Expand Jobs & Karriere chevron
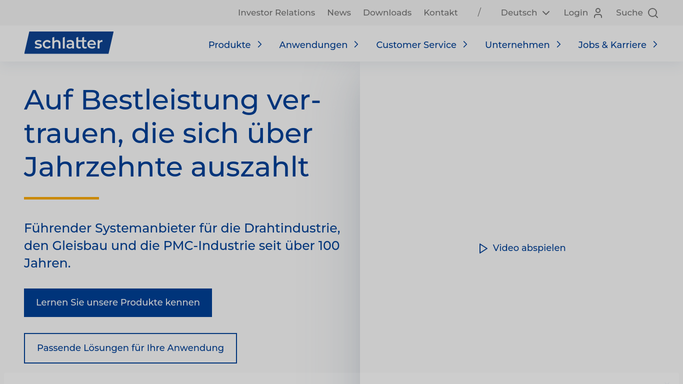683x384 pixels. 655,44
